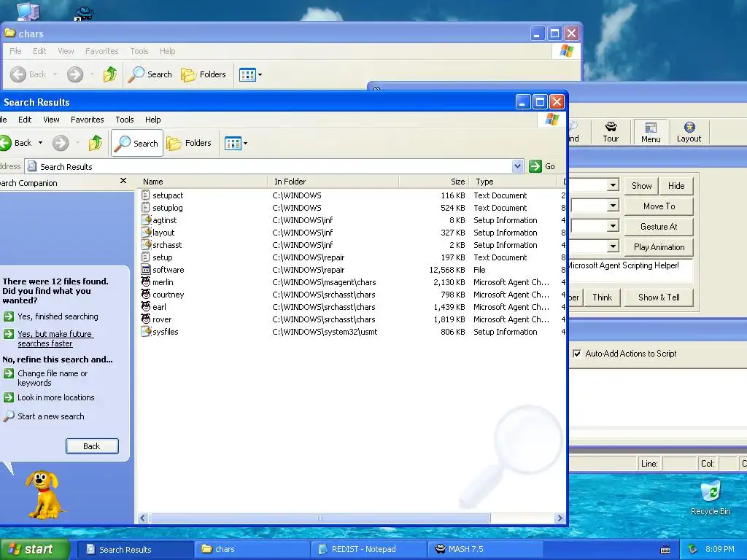747x560 pixels.
Task: Click the Hide button in MASH
Action: pyautogui.click(x=676, y=186)
